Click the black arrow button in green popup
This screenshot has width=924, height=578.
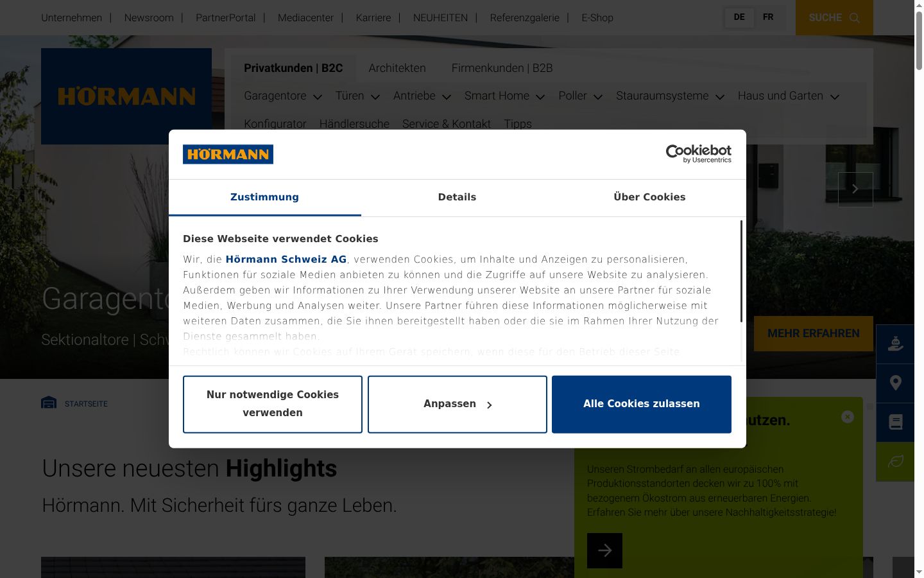(x=604, y=550)
